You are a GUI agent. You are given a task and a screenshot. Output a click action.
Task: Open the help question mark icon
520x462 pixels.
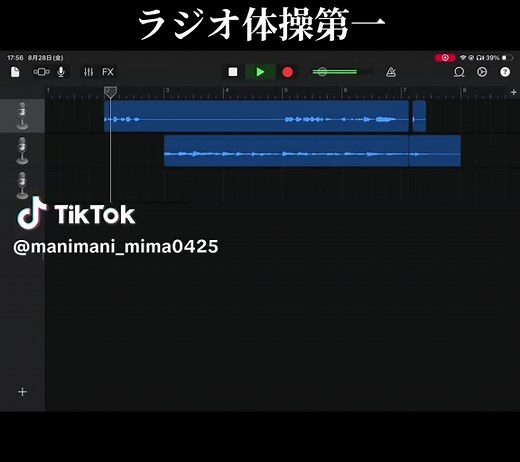tap(505, 72)
